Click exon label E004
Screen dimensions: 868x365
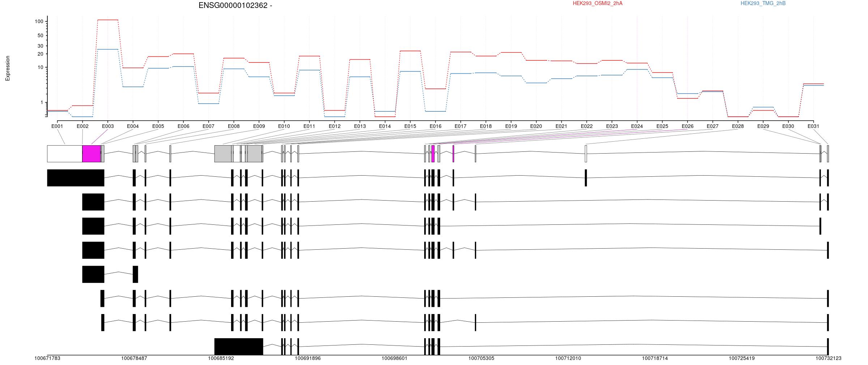pyautogui.click(x=133, y=126)
